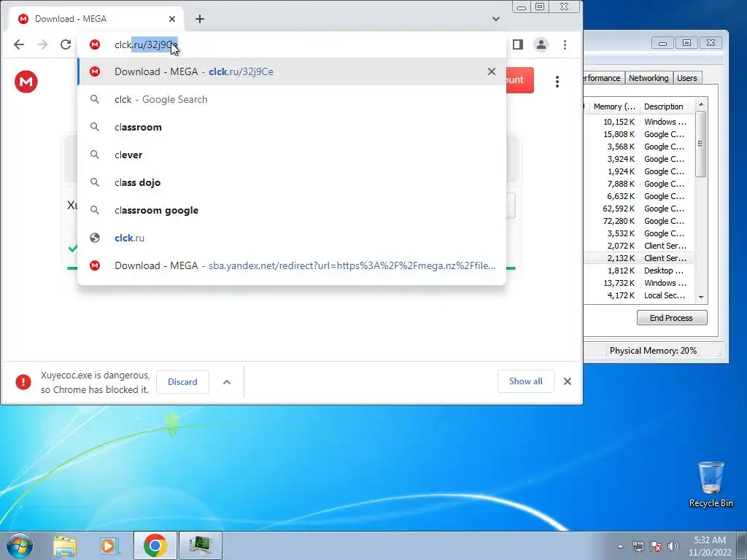Click the Show desktop strip at taskbar end

(743, 545)
